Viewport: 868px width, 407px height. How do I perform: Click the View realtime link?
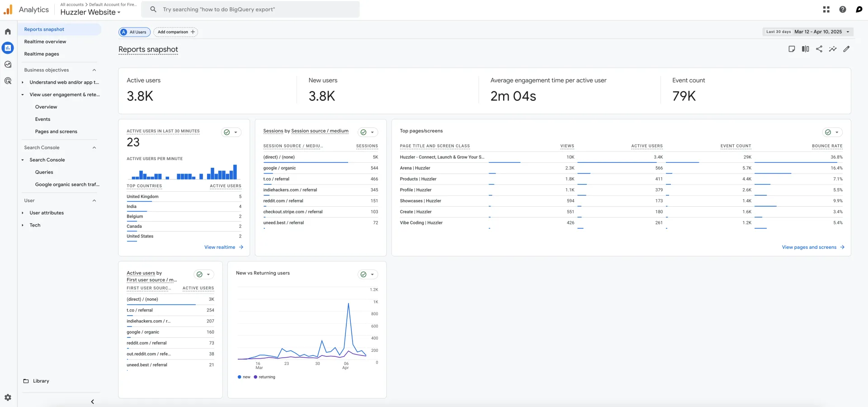point(220,247)
